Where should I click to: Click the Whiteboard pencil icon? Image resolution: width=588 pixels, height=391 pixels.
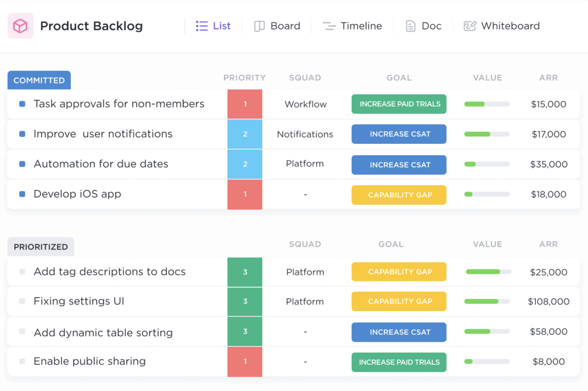469,26
